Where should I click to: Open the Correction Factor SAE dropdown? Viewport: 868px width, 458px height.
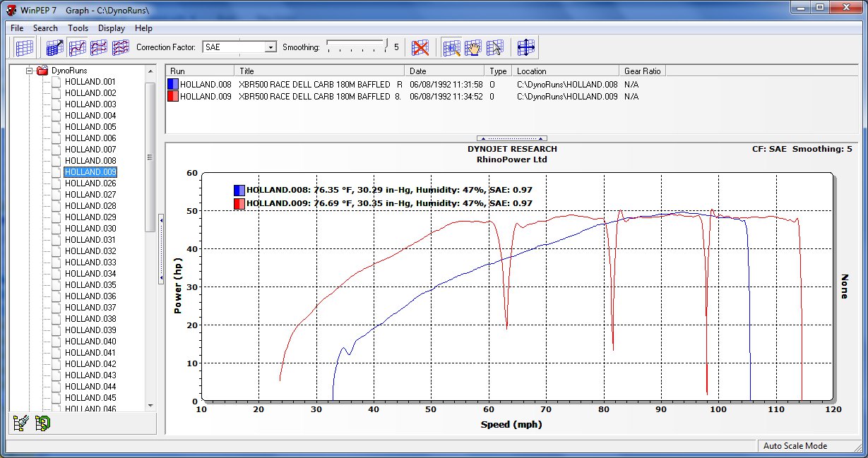pyautogui.click(x=270, y=47)
